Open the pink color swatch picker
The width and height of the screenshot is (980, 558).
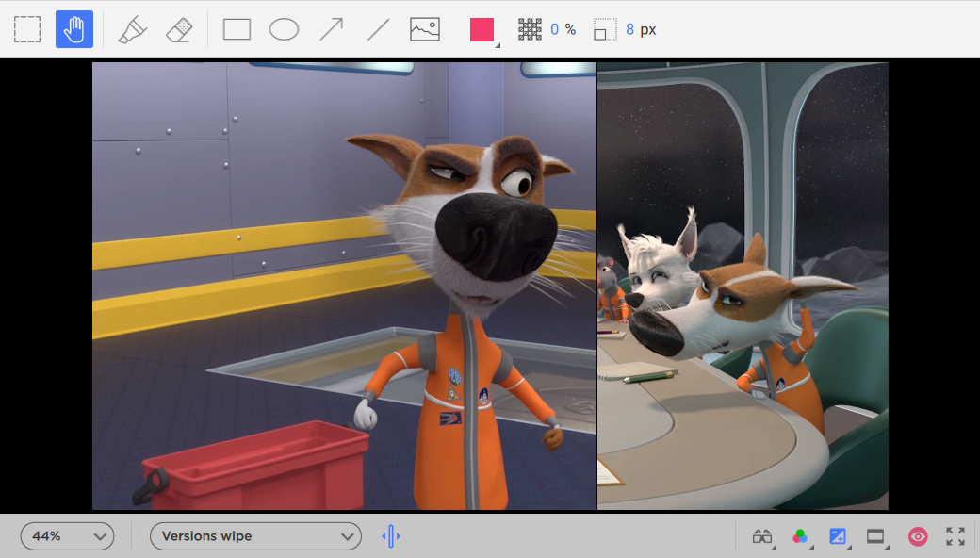point(482,29)
